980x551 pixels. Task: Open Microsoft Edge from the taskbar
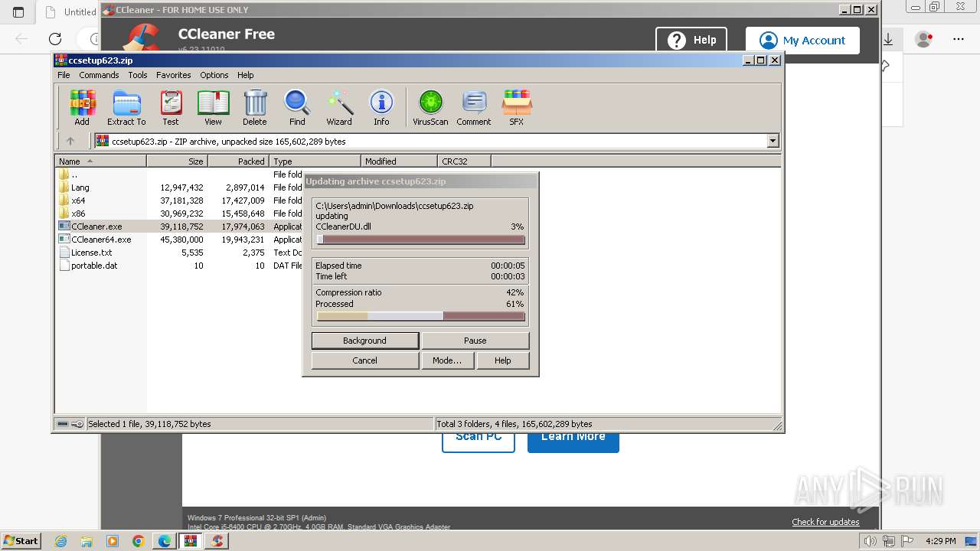(x=165, y=541)
